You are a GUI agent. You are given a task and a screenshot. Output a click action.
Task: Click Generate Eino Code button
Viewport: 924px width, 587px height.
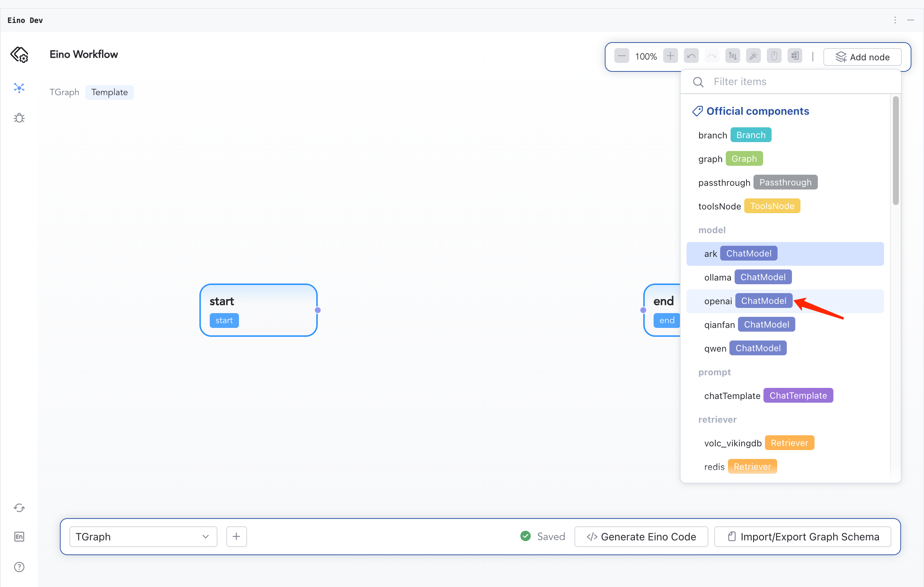[641, 536]
